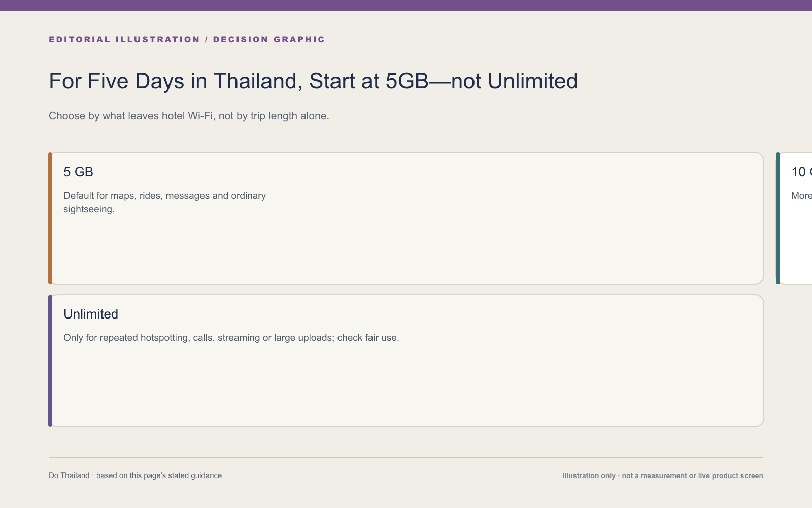This screenshot has height=508, width=812.
Task: Click the 'Do Thailand' footer credit
Action: [x=135, y=475]
